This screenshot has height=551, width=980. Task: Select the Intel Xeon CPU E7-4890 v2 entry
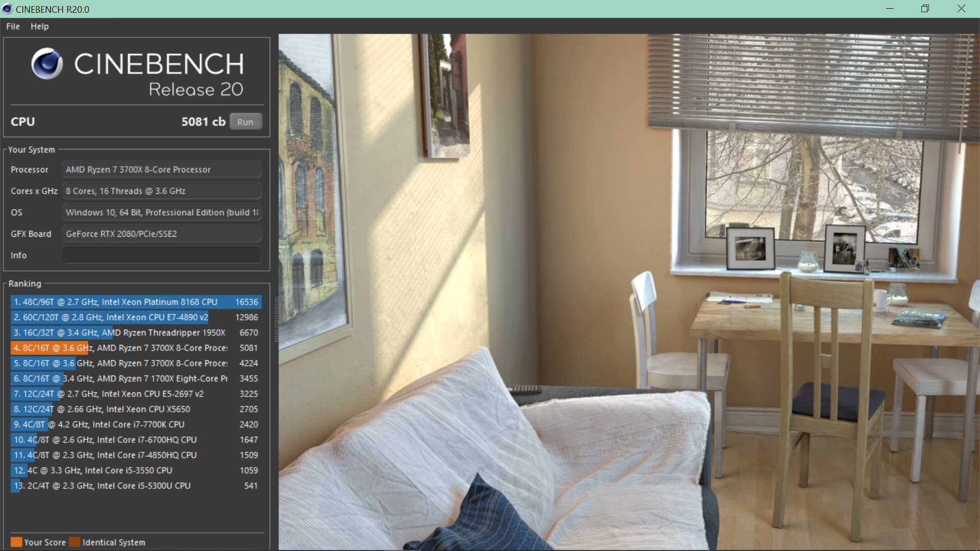click(x=135, y=317)
